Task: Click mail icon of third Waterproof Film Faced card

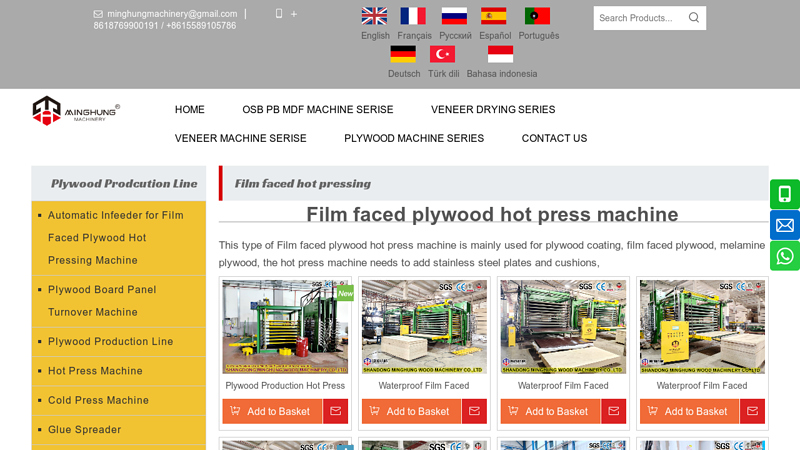Action: pyautogui.click(x=614, y=411)
